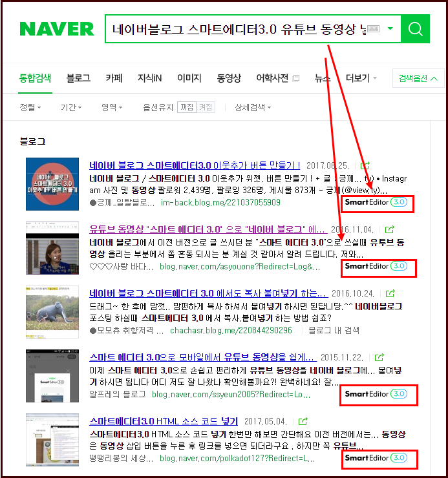
Task: Visit im-back.blog.me/221037055909 URL
Action: (x=220, y=202)
